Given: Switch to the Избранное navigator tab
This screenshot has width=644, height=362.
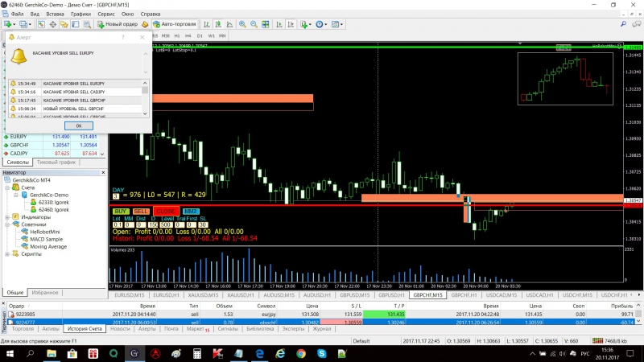Looking at the screenshot, I should [x=45, y=293].
